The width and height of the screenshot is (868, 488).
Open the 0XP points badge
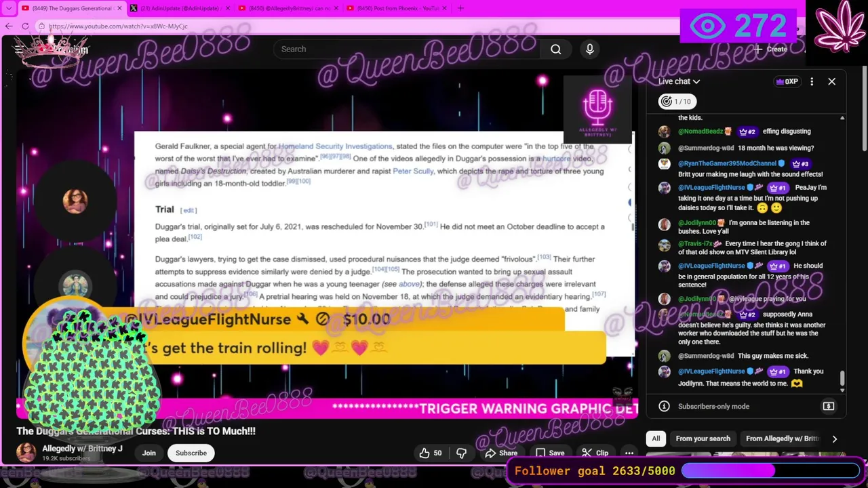(786, 81)
